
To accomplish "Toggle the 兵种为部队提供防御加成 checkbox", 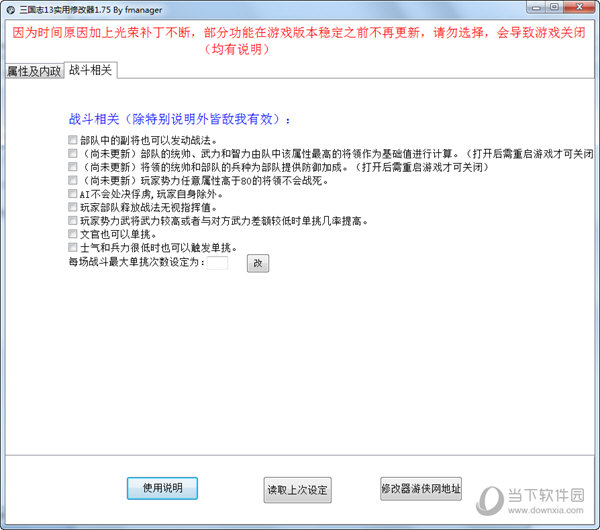I will (x=72, y=167).
